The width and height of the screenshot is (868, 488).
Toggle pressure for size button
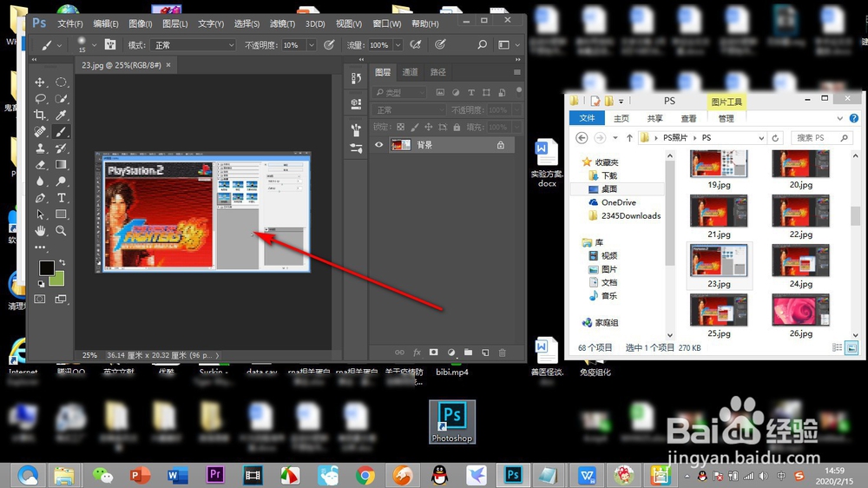[440, 44]
